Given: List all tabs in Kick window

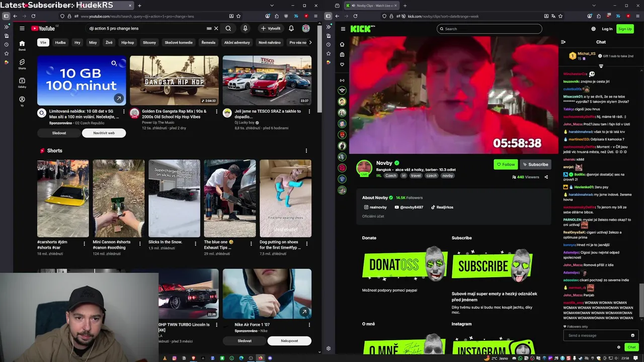Looking at the screenshot, I should click(594, 6).
